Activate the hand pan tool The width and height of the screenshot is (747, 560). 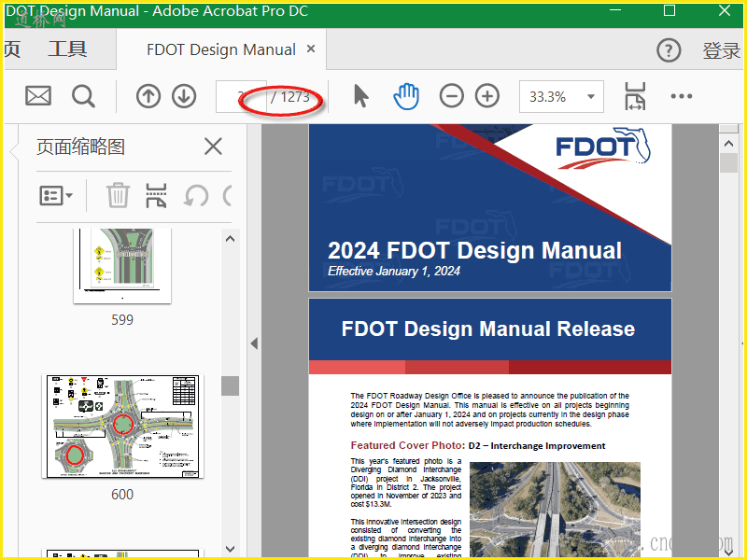[406, 96]
